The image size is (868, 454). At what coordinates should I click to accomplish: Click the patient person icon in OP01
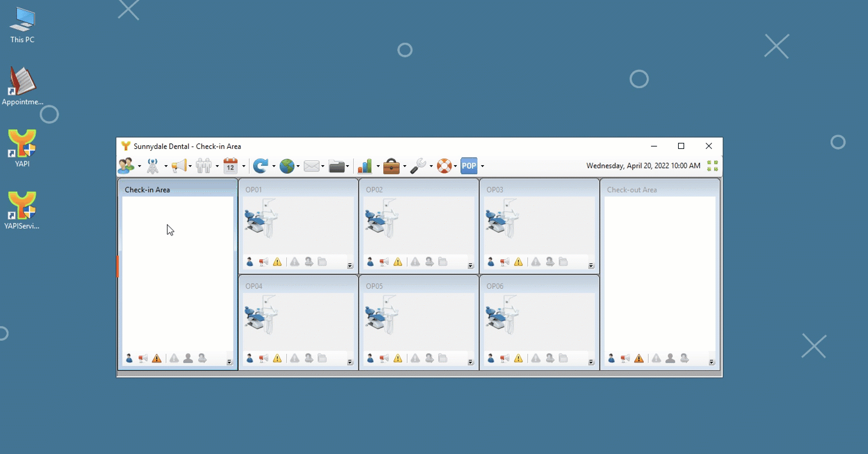coord(250,262)
